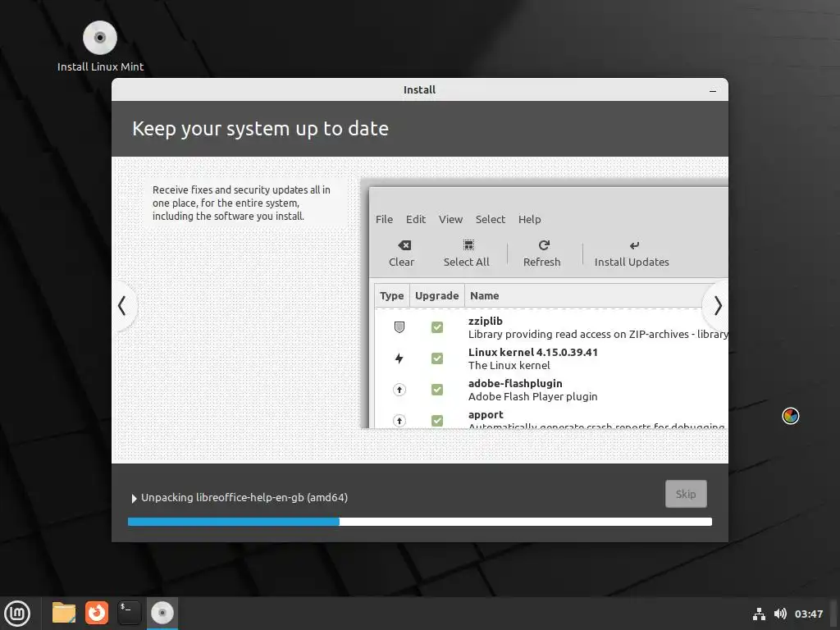
Task: Click the up-arrow icon beside apport
Action: pyautogui.click(x=399, y=421)
